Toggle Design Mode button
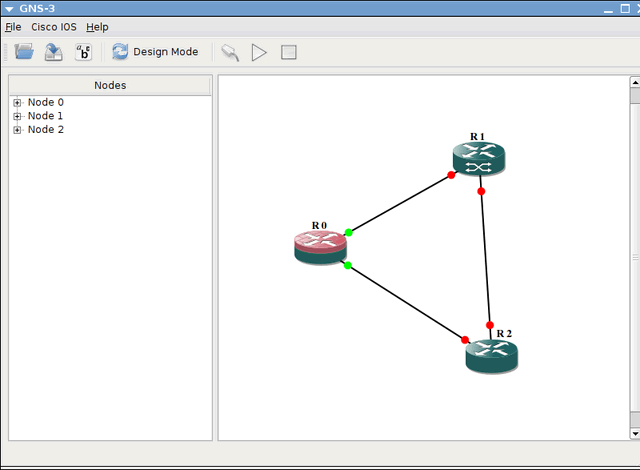This screenshot has width=640, height=470. [x=155, y=52]
